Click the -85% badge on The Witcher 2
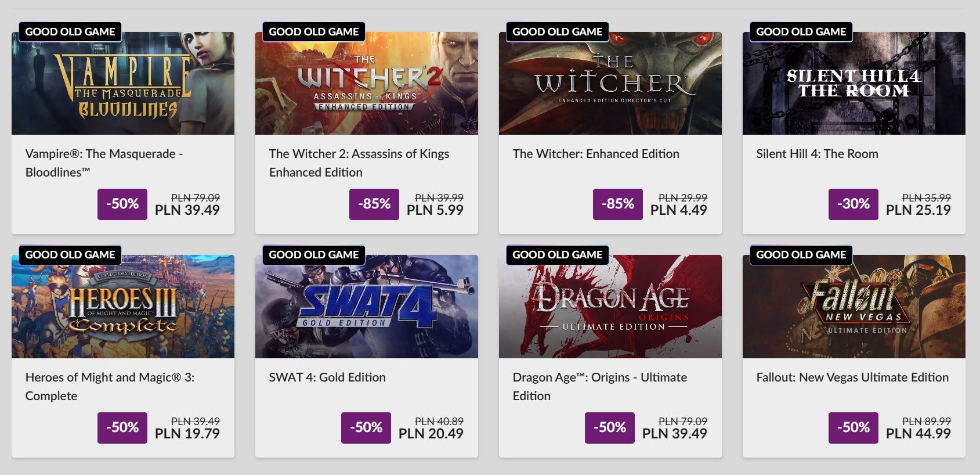Viewport: 980px width, 475px height. pos(374,204)
